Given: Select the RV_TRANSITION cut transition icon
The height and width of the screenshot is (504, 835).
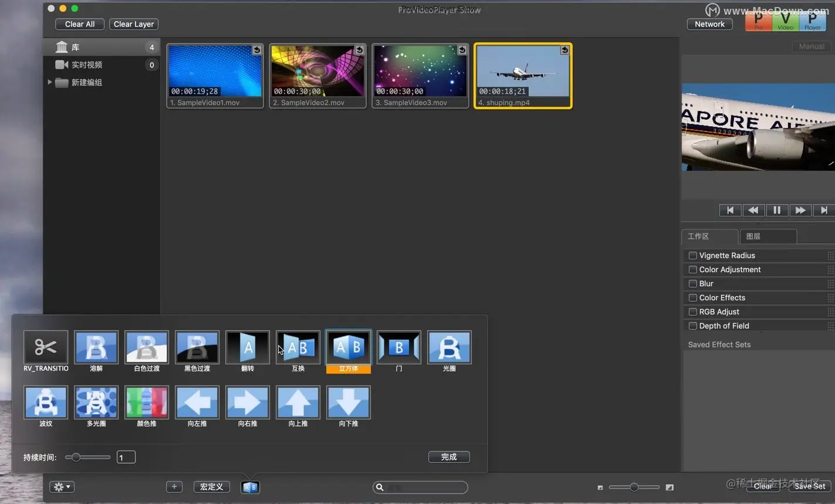Looking at the screenshot, I should point(46,347).
